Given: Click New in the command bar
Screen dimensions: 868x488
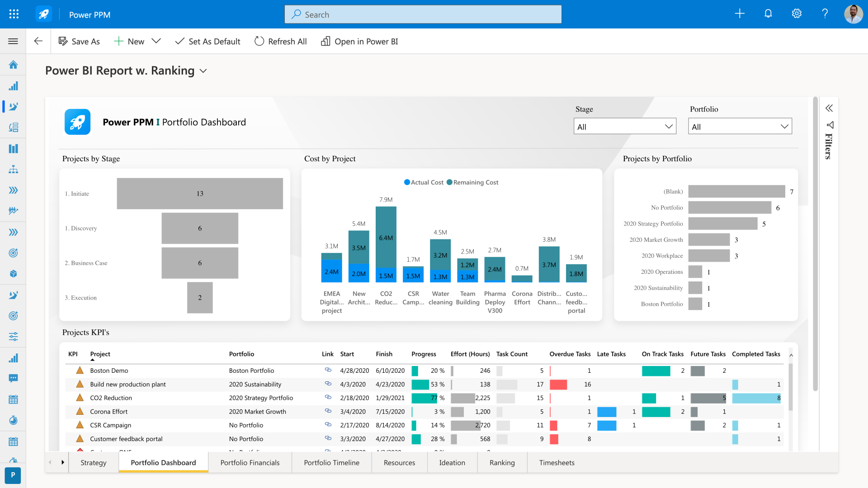Looking at the screenshot, I should click(129, 42).
